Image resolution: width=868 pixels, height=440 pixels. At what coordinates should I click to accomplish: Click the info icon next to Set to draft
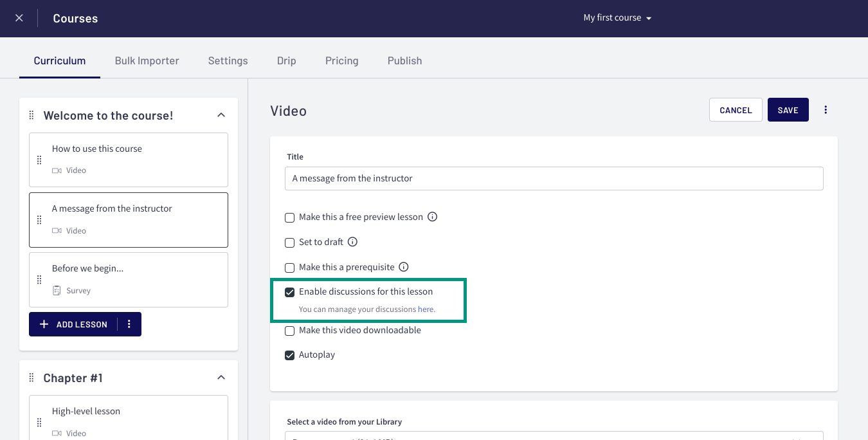352,242
